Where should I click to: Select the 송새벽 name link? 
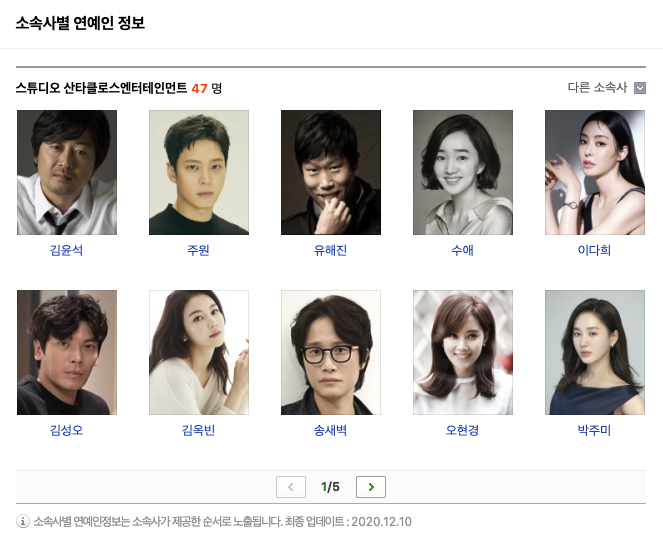[x=330, y=430]
